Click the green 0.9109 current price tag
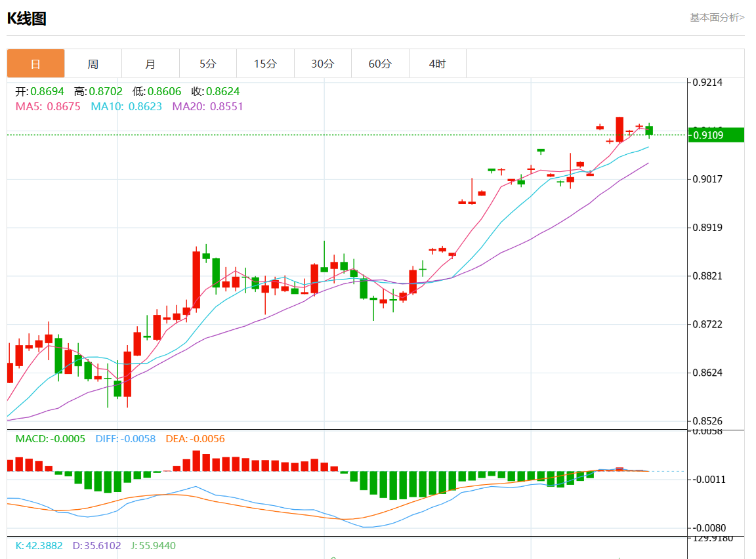 (x=717, y=135)
